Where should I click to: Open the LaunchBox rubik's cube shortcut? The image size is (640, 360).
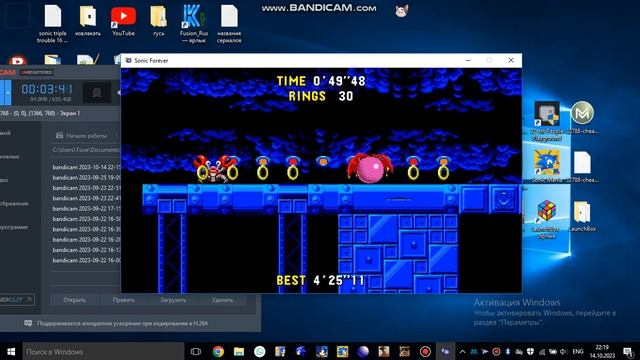(546, 219)
